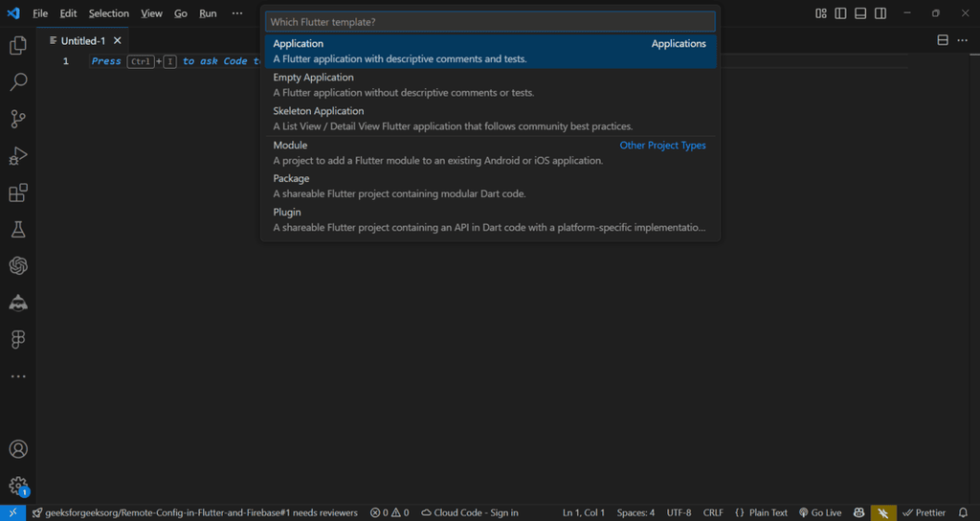Open the Source Control view icon
980x521 pixels.
pyautogui.click(x=18, y=119)
